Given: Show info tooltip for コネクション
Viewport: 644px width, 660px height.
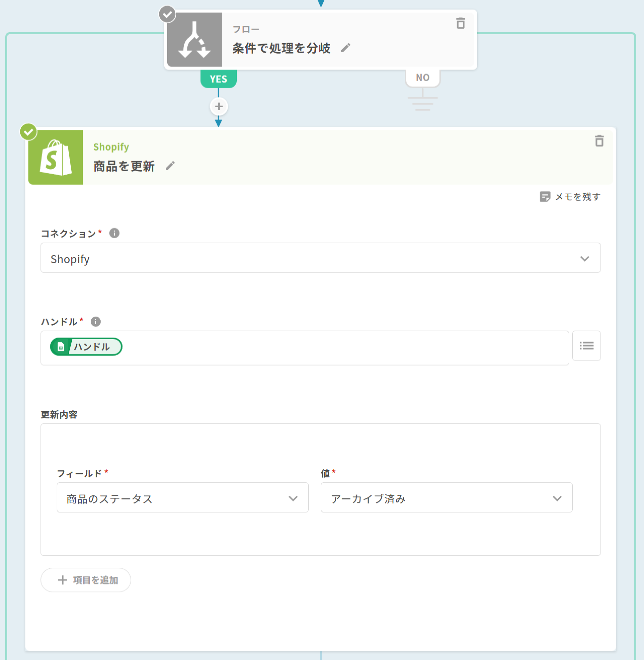Looking at the screenshot, I should point(114,233).
